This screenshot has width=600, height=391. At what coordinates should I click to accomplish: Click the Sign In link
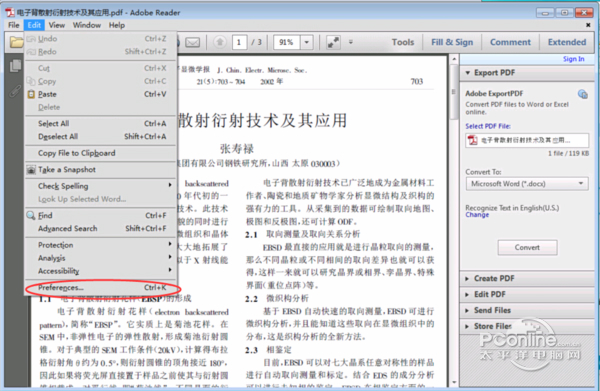point(573,59)
